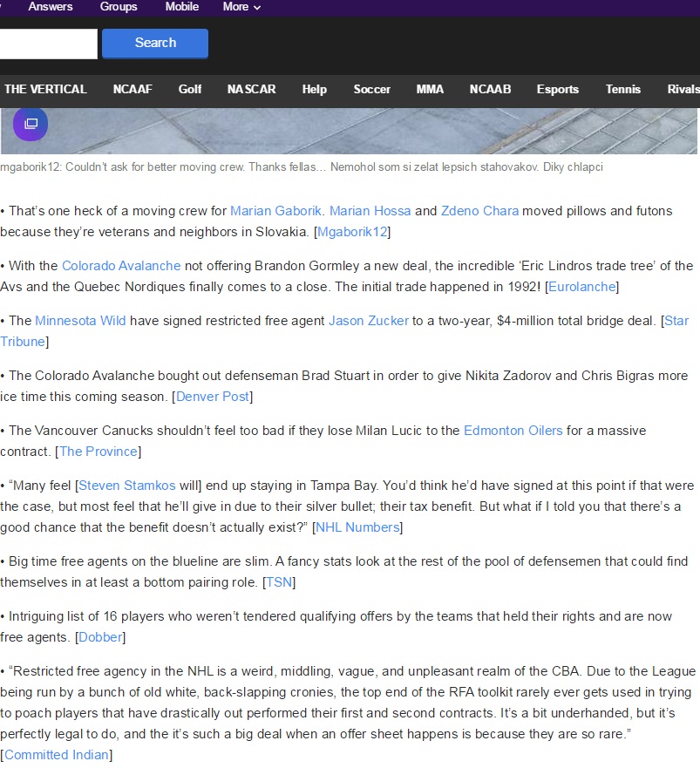Open the NHL Numbers source link
The width and height of the screenshot is (700, 768).
coord(357,527)
